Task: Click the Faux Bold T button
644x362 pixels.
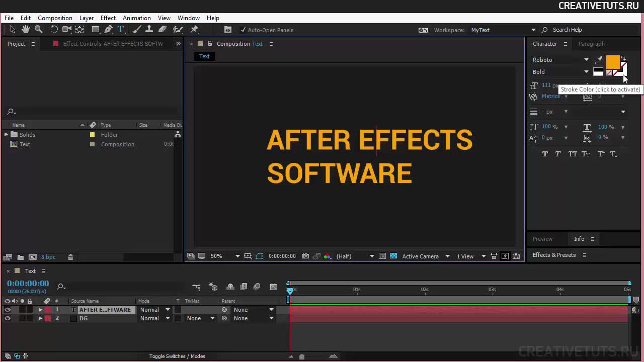Action: pos(545,154)
